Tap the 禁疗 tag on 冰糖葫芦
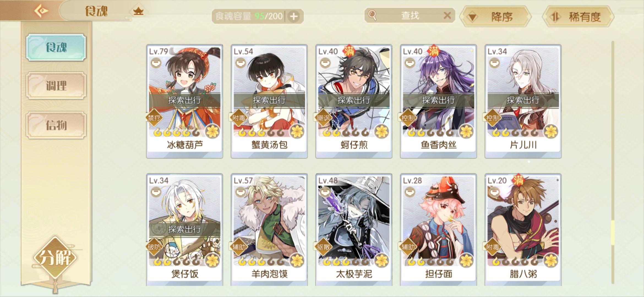 pyautogui.click(x=154, y=118)
